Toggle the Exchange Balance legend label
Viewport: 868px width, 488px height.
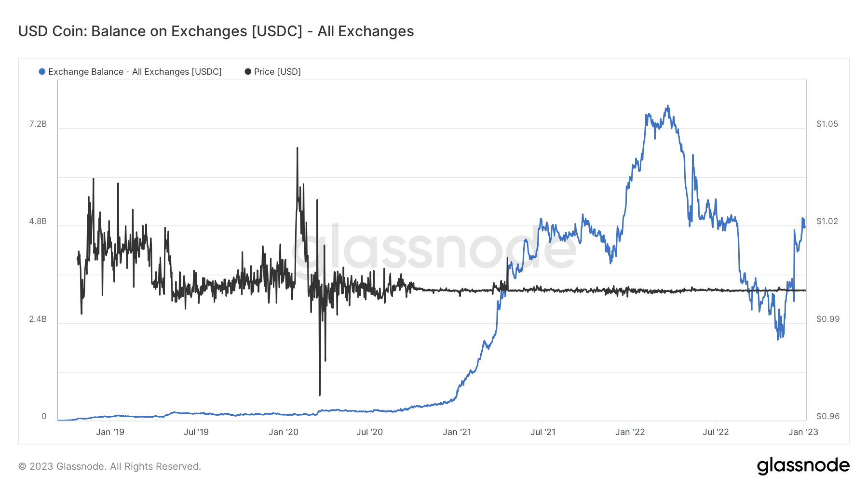[x=135, y=72]
